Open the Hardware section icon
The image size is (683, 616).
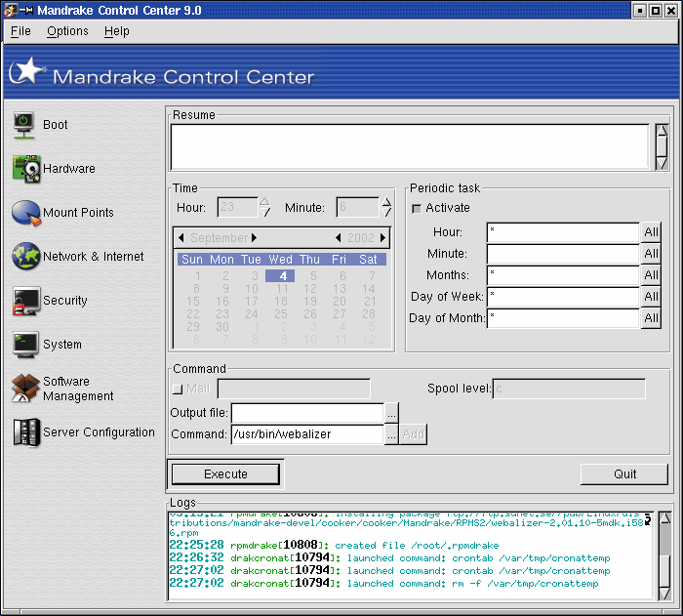pos(26,169)
